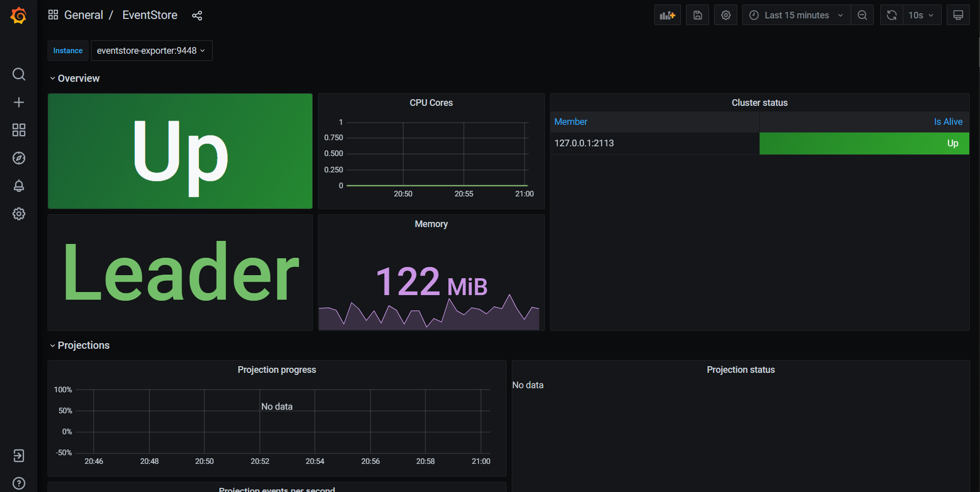980x492 pixels.
Task: Open the Projection progress panel title menu
Action: coord(277,370)
